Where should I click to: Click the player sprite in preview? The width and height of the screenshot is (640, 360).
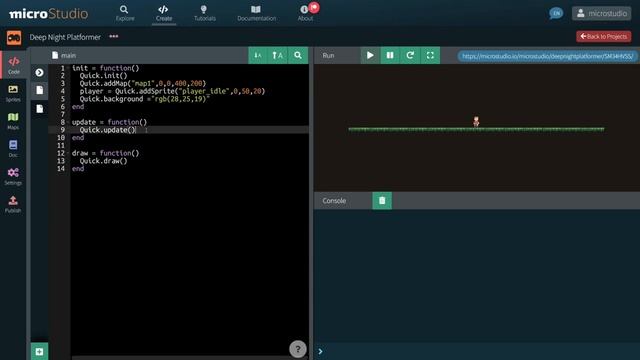coord(476,121)
